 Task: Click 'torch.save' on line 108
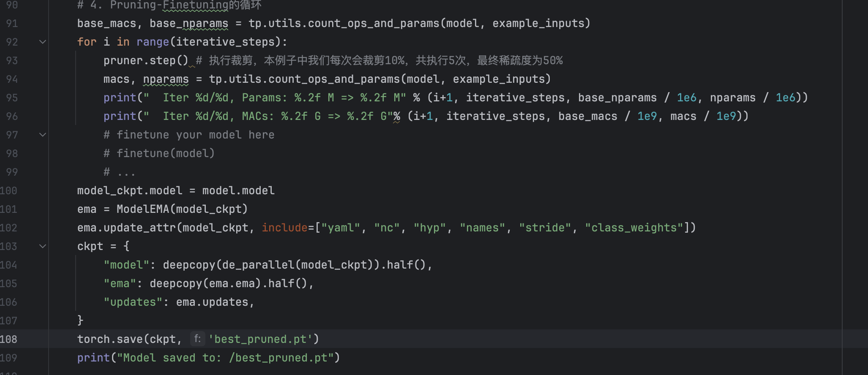pos(110,339)
